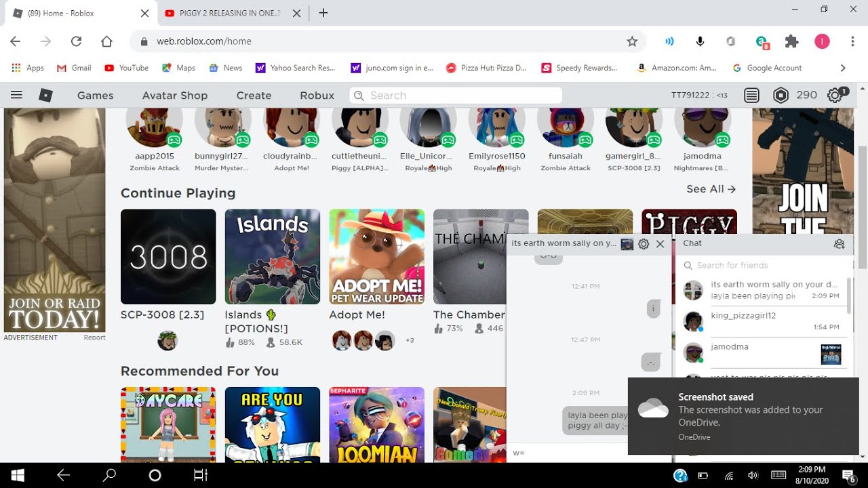The height and width of the screenshot is (488, 868).
Task: Go to Chrome home page button
Action: coord(106,41)
